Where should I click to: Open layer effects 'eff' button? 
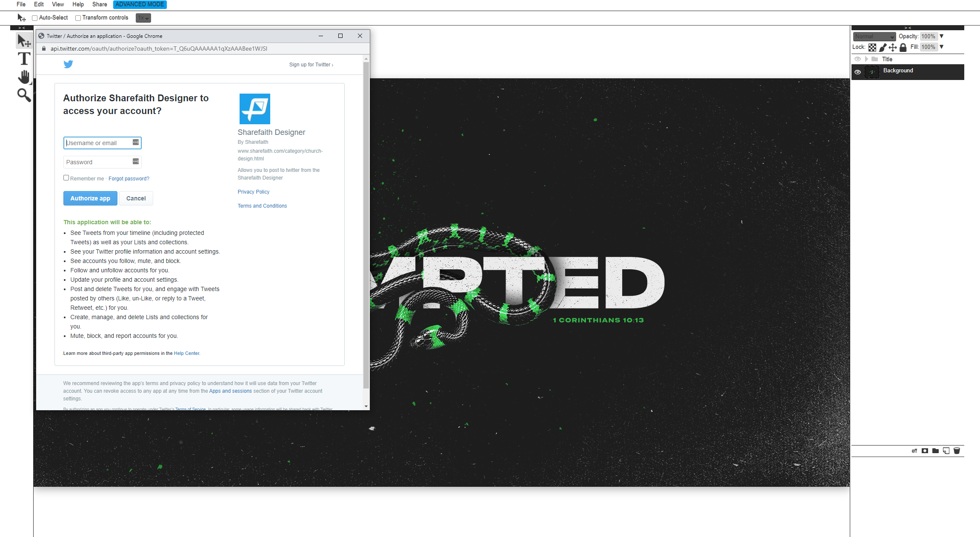[914, 451]
